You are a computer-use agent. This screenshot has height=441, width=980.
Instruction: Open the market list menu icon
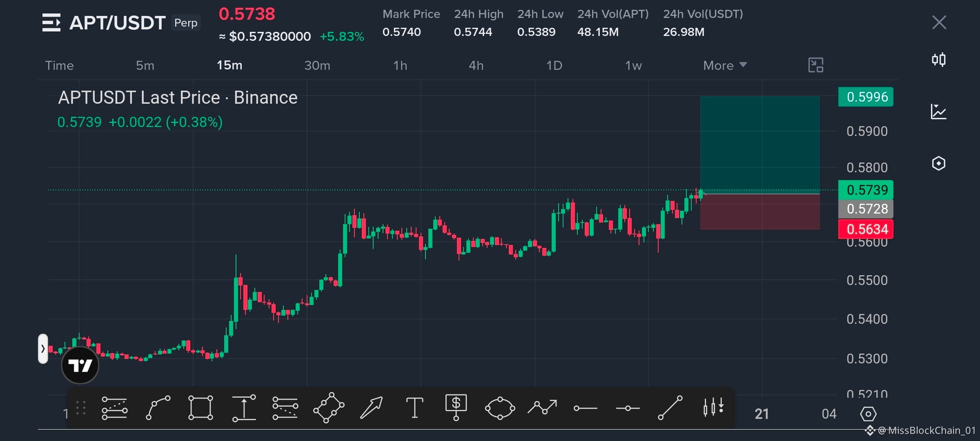click(51, 22)
